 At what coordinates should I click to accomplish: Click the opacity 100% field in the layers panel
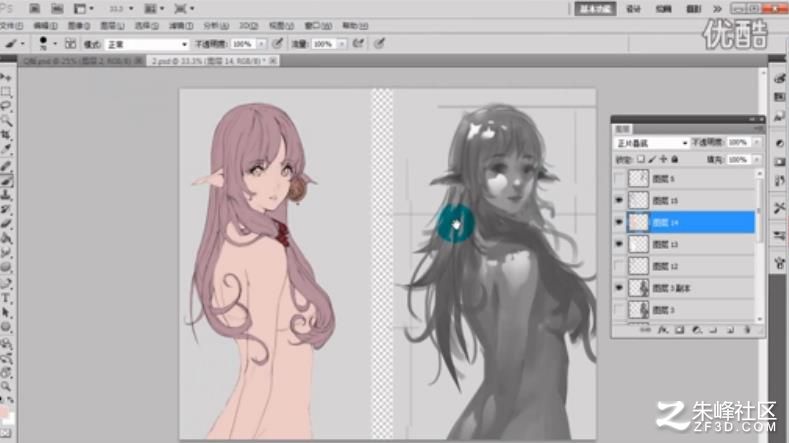(x=739, y=143)
